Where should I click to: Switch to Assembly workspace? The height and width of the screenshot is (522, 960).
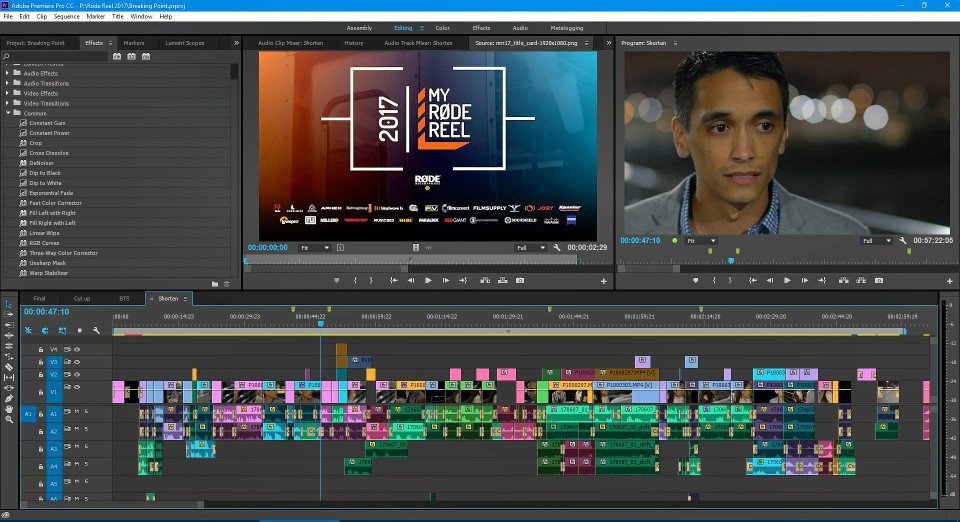[x=359, y=28]
